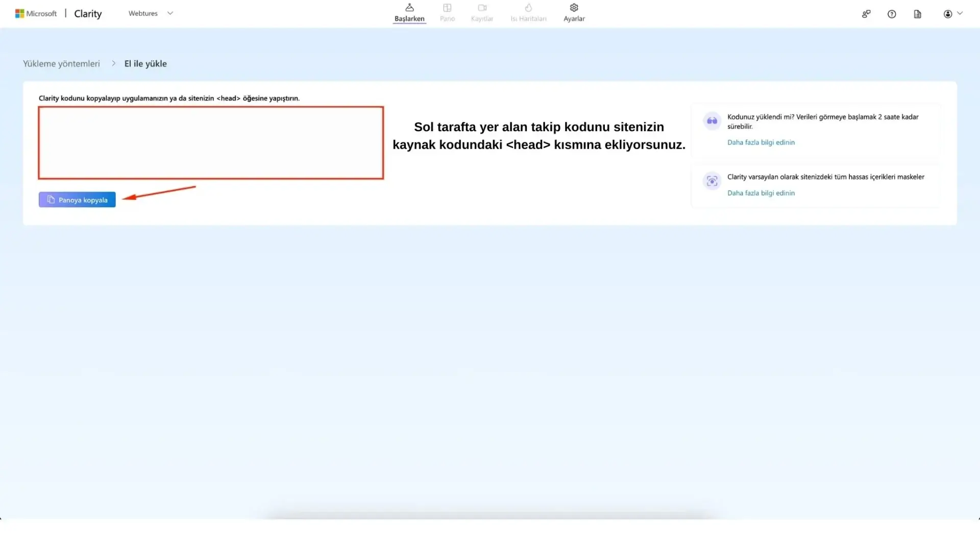Open the account chevron dropdown

click(x=961, y=14)
